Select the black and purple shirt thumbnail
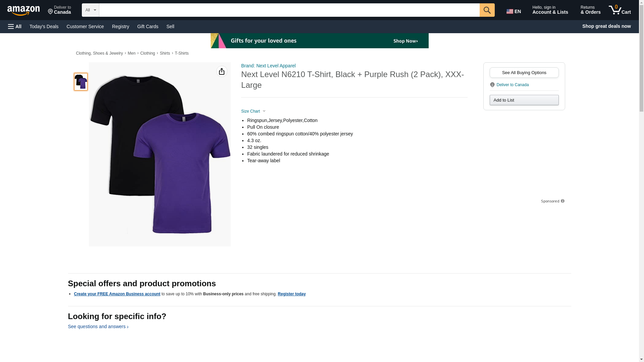The image size is (644, 362). coord(81,82)
